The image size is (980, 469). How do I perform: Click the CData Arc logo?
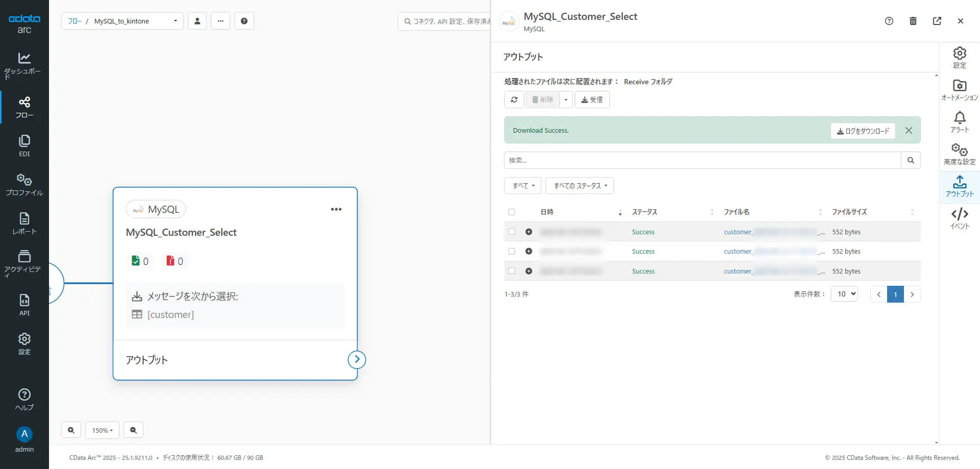(x=24, y=23)
